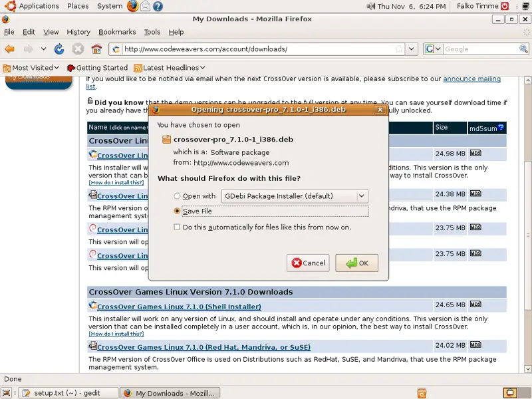The image size is (532, 399).
Task: Open the search engine selector dropdown
Action: click(x=434, y=49)
